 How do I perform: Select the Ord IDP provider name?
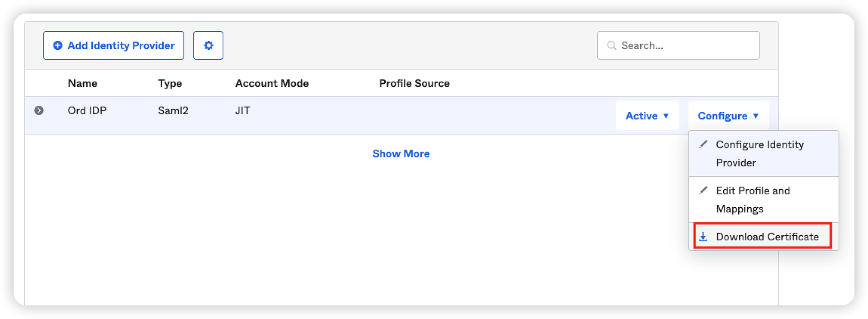coord(87,110)
